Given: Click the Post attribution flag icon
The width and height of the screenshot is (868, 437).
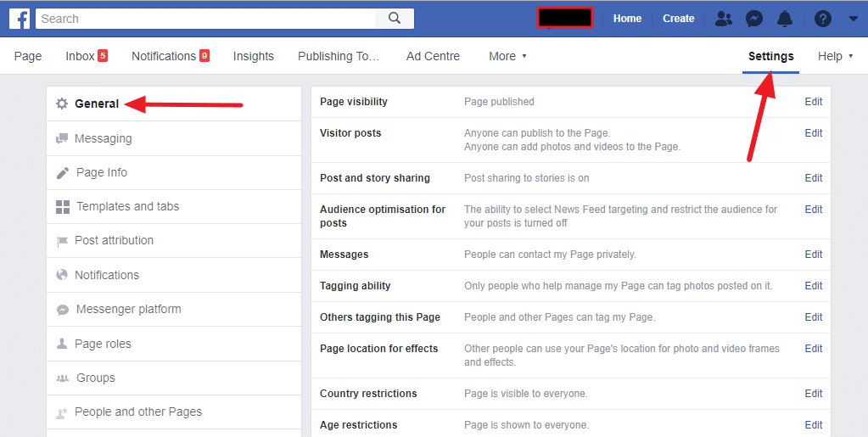Looking at the screenshot, I should click(62, 241).
